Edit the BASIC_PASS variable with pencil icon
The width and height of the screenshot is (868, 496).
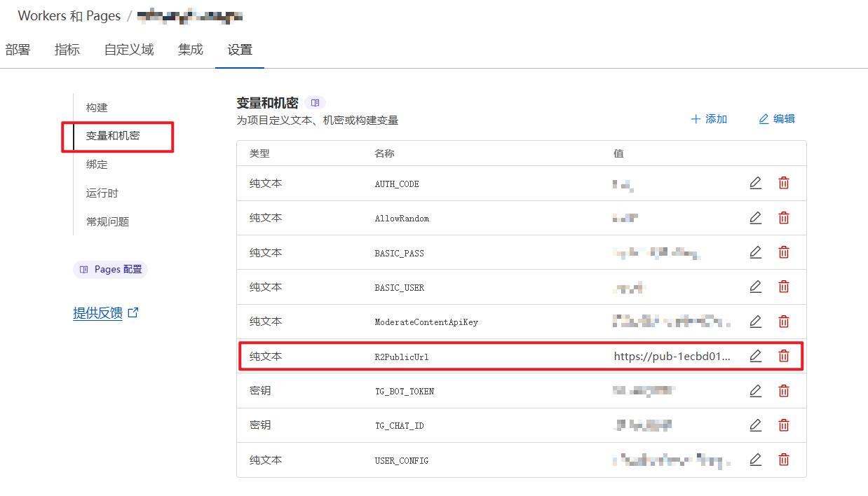tap(755, 252)
